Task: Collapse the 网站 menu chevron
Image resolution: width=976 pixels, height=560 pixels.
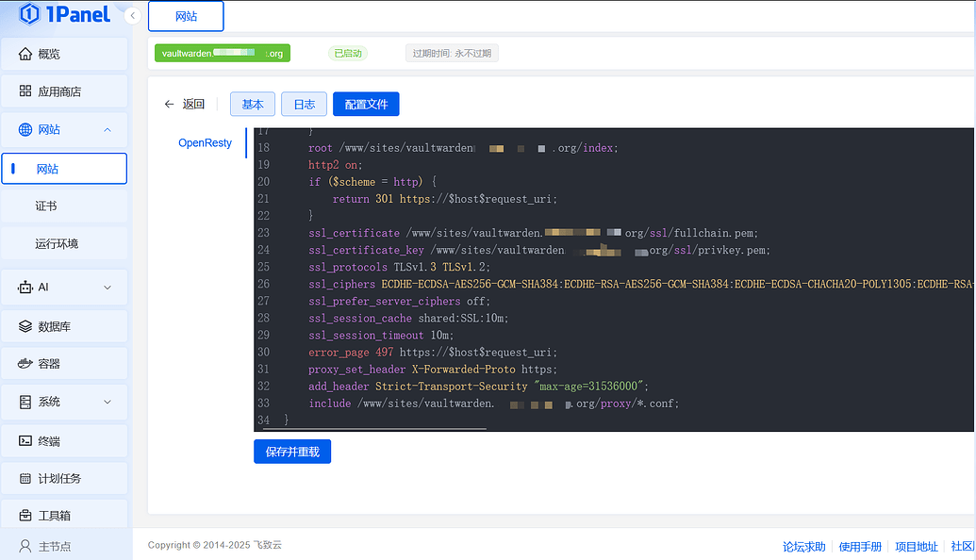Action: point(108,130)
